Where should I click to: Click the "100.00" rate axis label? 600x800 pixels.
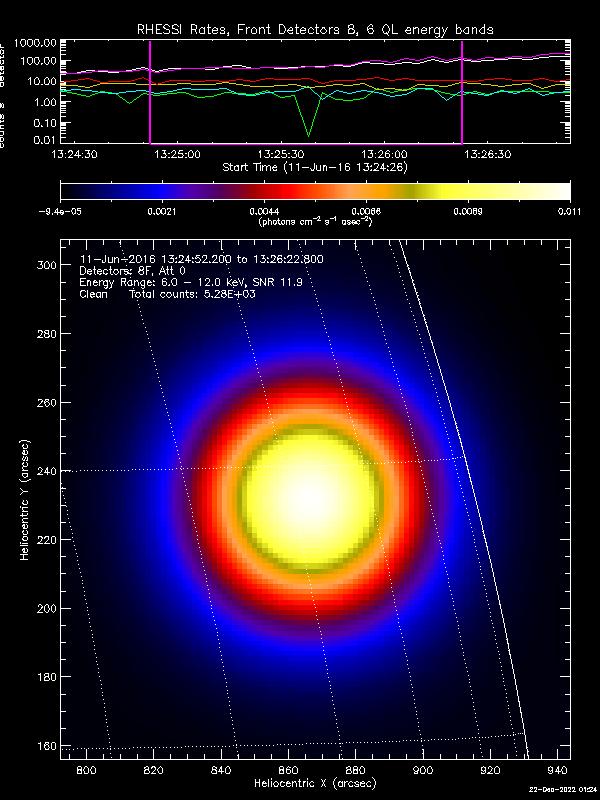38,61
